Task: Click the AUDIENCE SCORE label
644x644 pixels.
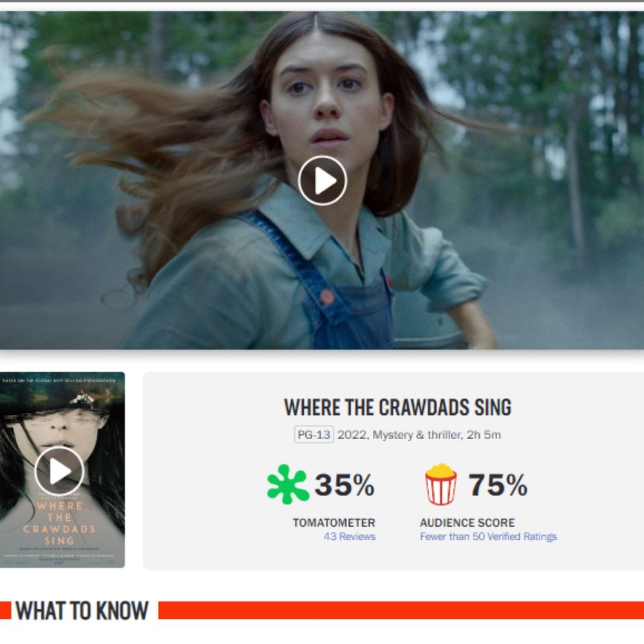Action: [x=467, y=522]
